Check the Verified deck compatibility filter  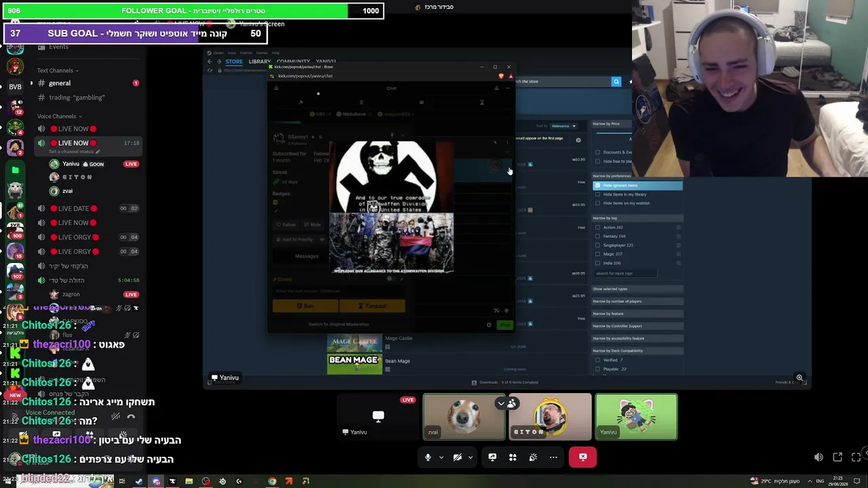pyautogui.click(x=597, y=360)
